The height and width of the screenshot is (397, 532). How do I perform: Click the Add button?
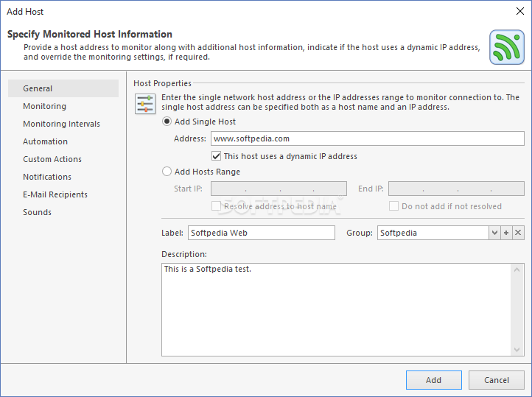tap(433, 380)
